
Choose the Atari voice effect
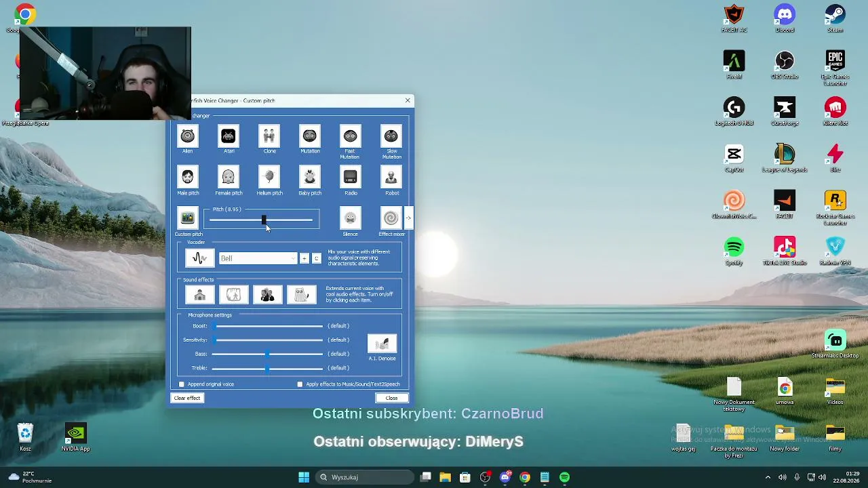(x=229, y=136)
